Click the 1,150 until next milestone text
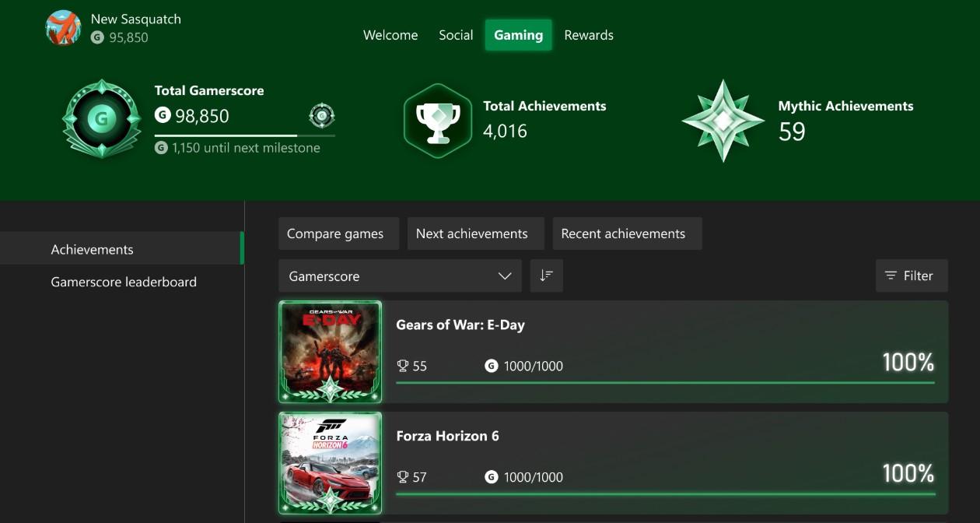 coord(247,147)
